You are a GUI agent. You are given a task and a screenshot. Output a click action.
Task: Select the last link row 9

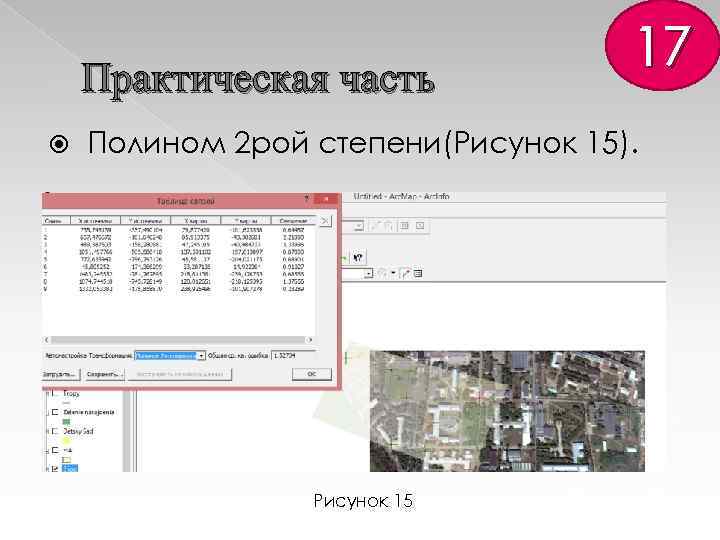[178, 289]
